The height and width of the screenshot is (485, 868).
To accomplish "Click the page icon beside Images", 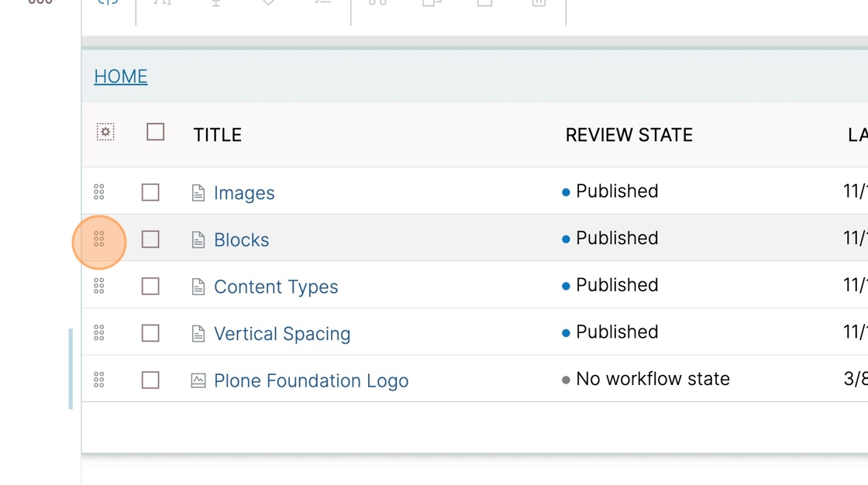I will (198, 193).
